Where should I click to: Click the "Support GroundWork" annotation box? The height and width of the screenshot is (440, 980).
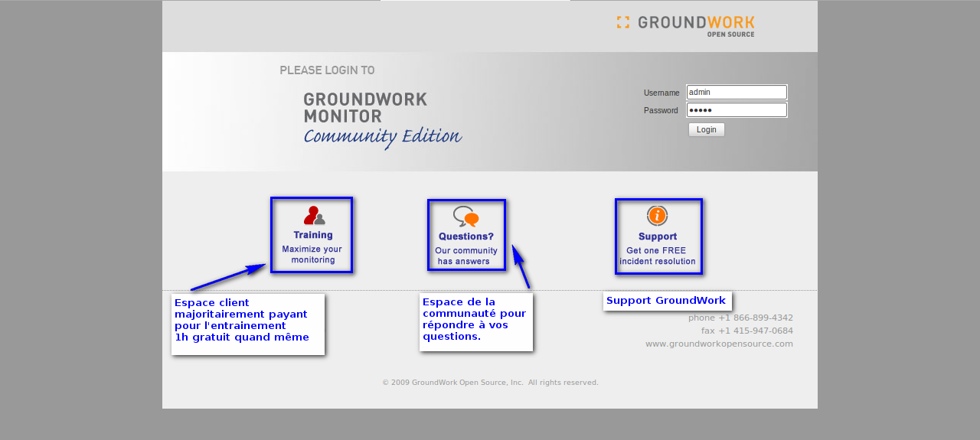click(x=667, y=301)
